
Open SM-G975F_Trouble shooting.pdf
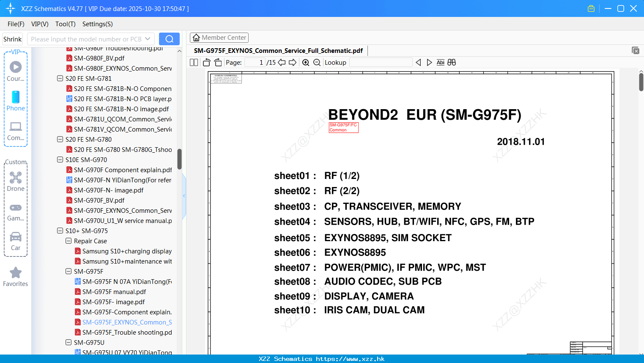123,333
